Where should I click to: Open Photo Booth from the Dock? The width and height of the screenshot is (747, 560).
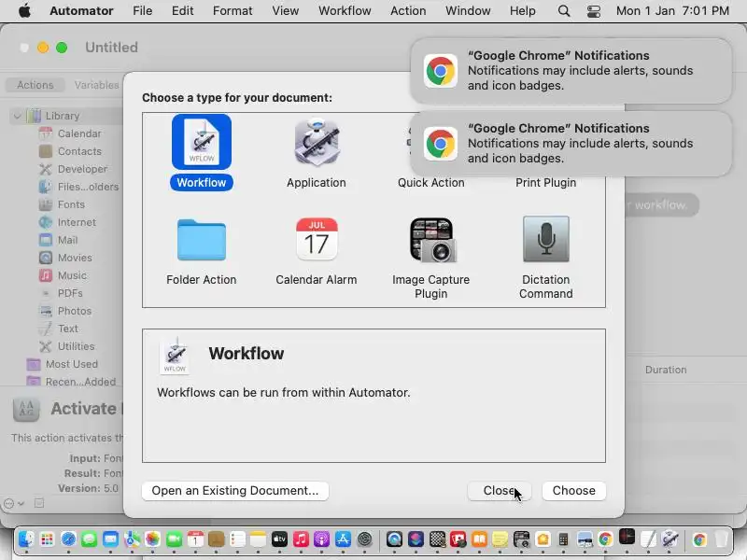click(458, 539)
